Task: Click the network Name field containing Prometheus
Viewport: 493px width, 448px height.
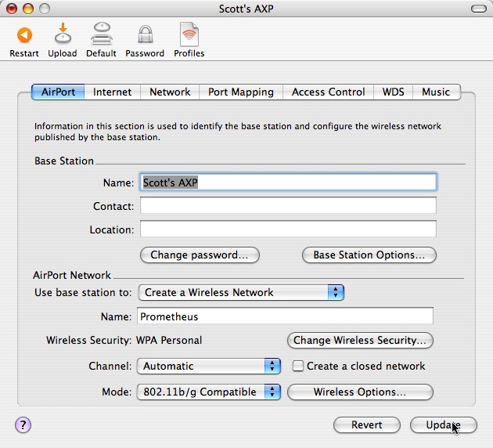Action: pyautogui.click(x=285, y=316)
